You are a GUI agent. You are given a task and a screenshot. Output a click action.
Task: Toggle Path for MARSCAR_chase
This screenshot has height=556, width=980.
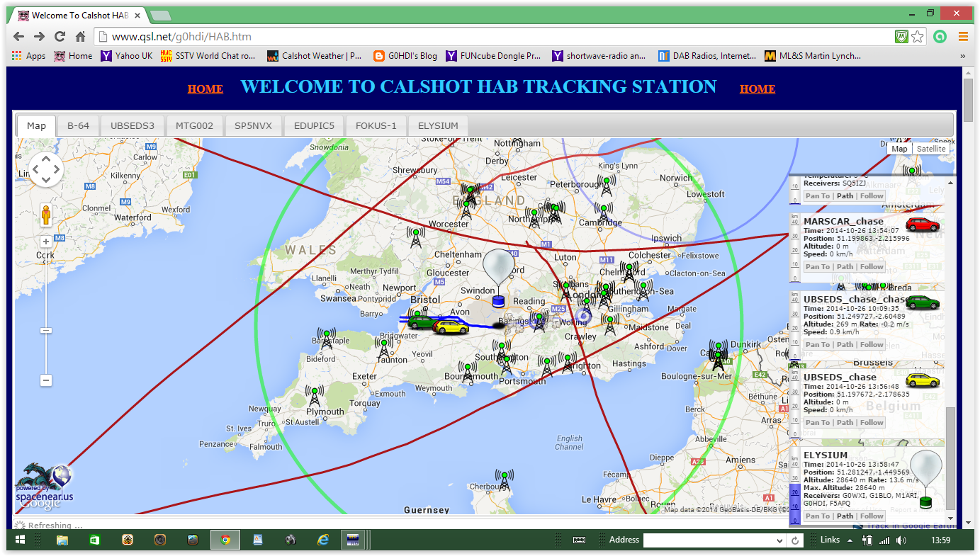pyautogui.click(x=845, y=267)
